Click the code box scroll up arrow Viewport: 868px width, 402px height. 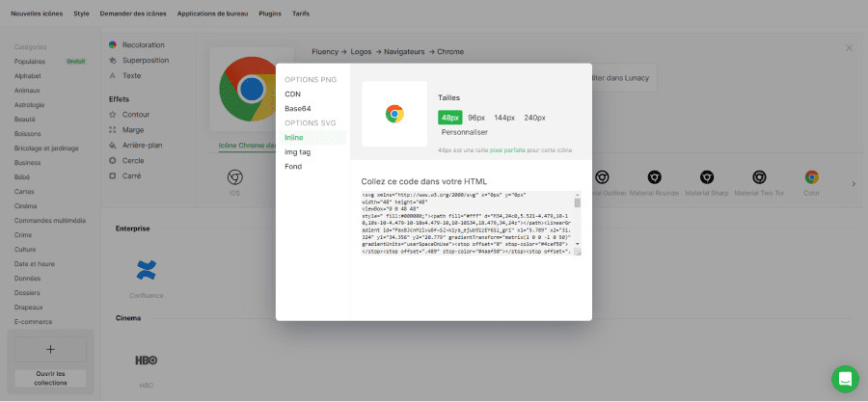point(578,195)
